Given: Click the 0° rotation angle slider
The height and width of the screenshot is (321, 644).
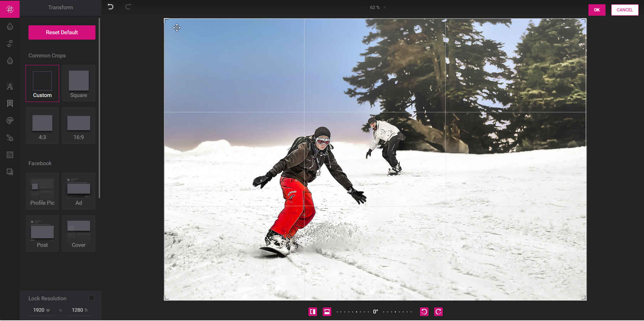Looking at the screenshot, I should [x=374, y=312].
